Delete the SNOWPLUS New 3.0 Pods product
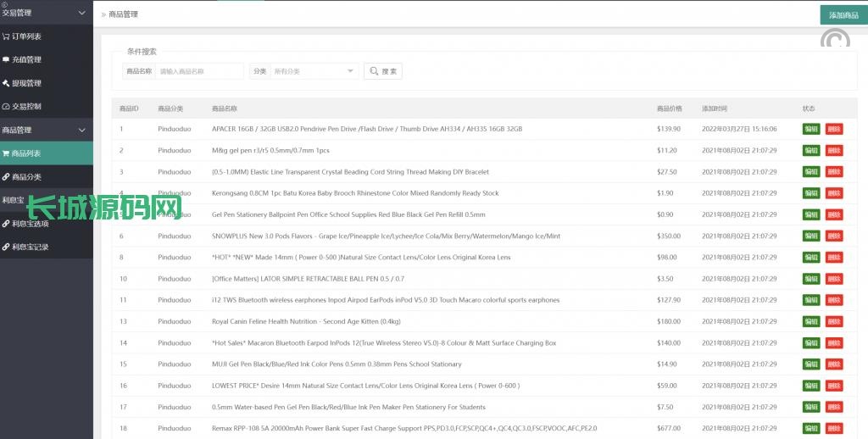Viewport: 868px width, 439px height. click(834, 236)
